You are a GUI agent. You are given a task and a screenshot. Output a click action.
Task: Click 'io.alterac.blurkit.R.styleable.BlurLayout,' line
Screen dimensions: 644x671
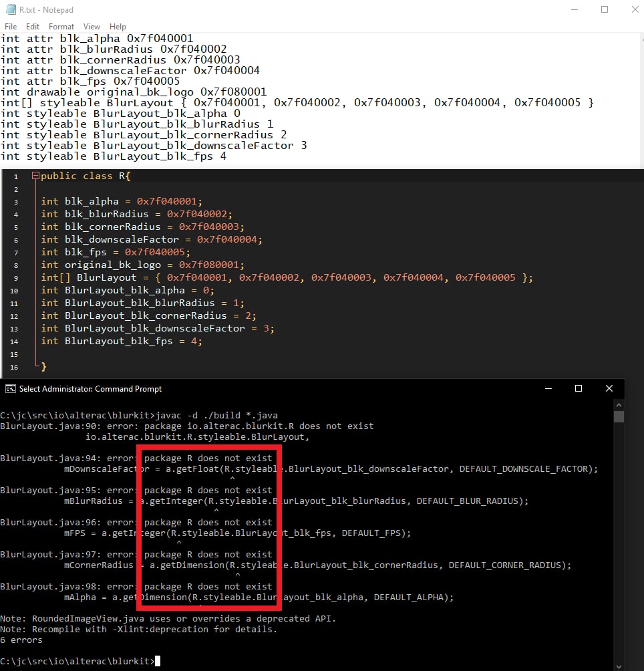(197, 436)
